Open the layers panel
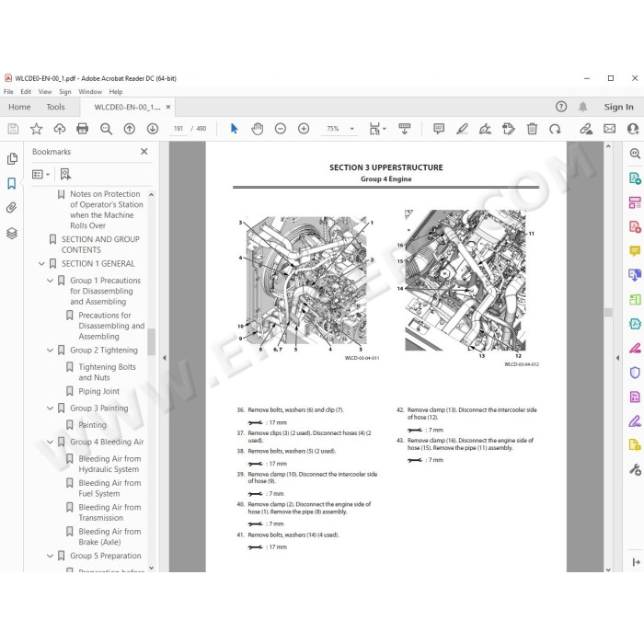This screenshot has height=644, width=644. click(12, 234)
